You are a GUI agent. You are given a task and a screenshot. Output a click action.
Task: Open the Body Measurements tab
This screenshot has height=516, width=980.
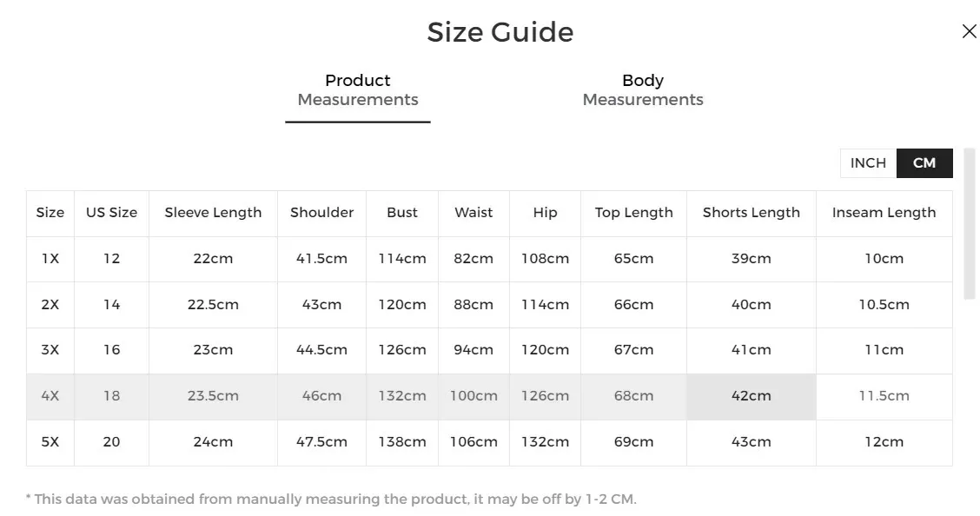642,90
